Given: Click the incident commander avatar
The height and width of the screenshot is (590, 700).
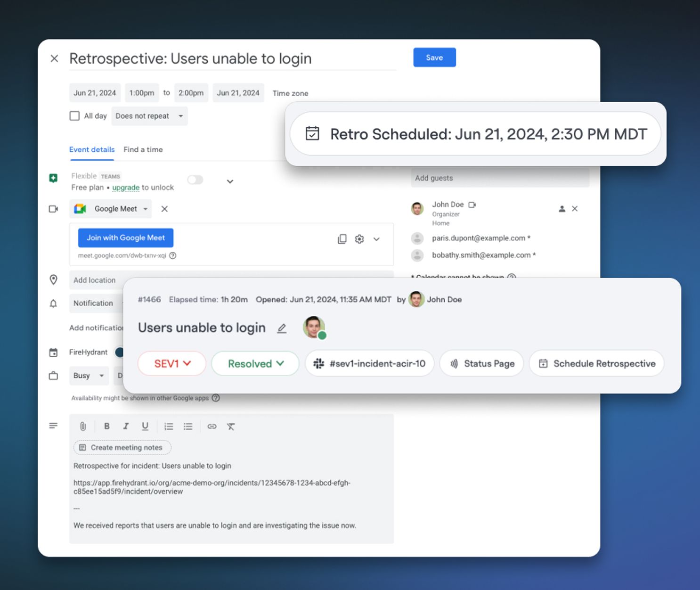Looking at the screenshot, I should [314, 328].
